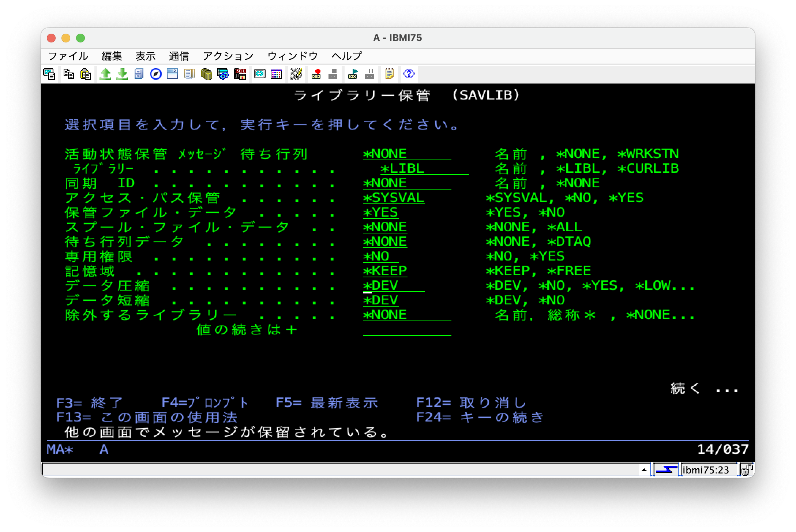Stop the macro with the gray stop icon
The height and width of the screenshot is (532, 796).
click(x=332, y=74)
